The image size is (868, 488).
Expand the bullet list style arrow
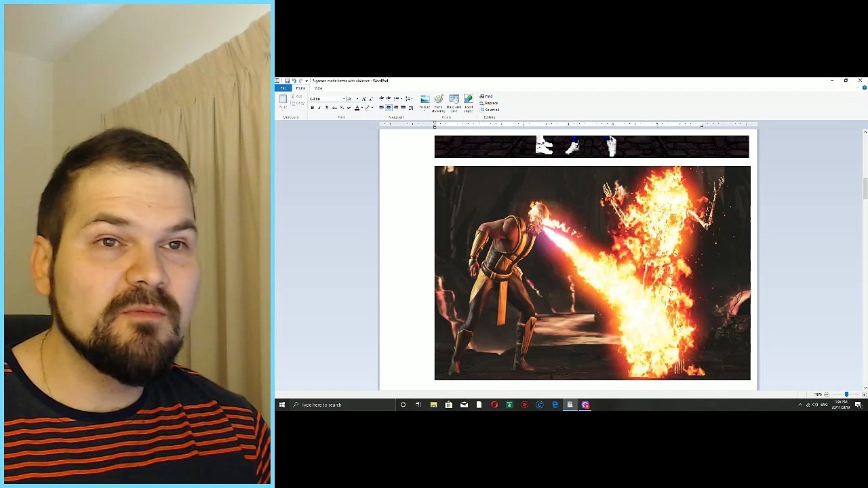click(x=401, y=98)
